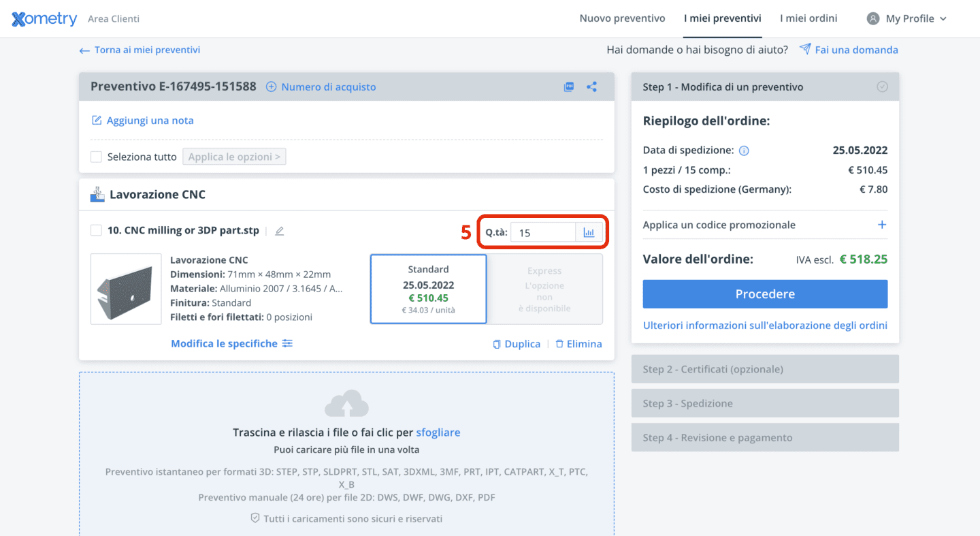The height and width of the screenshot is (536, 980).
Task: Click the info icon next to Data di spedizione
Action: point(744,151)
